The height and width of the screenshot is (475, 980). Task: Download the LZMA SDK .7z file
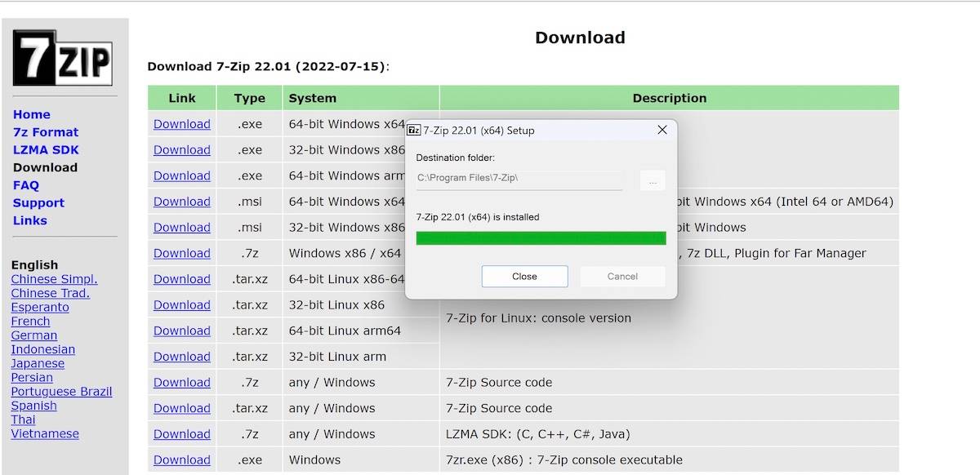tap(182, 434)
